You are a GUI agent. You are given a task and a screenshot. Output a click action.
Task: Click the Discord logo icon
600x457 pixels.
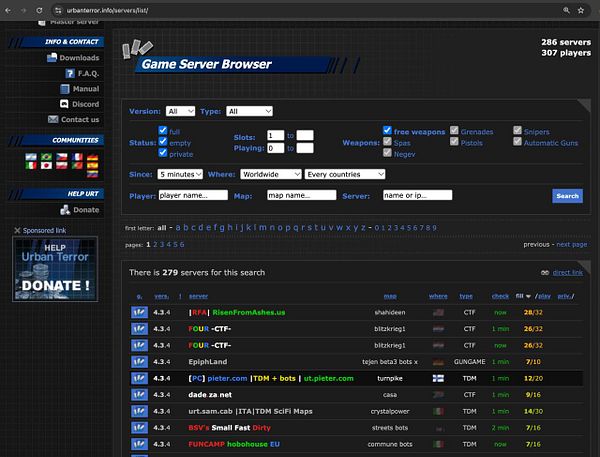tap(64, 104)
